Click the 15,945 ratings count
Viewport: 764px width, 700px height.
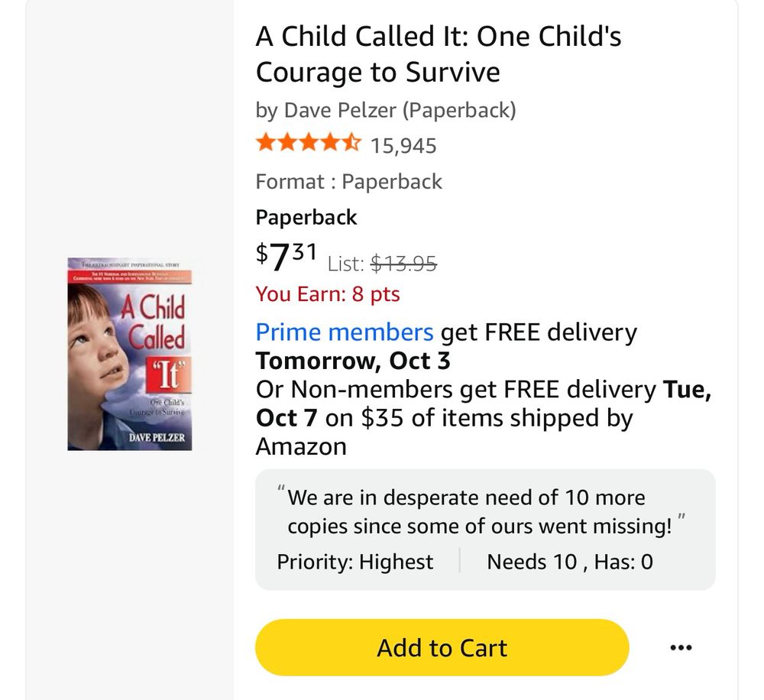pos(403,145)
